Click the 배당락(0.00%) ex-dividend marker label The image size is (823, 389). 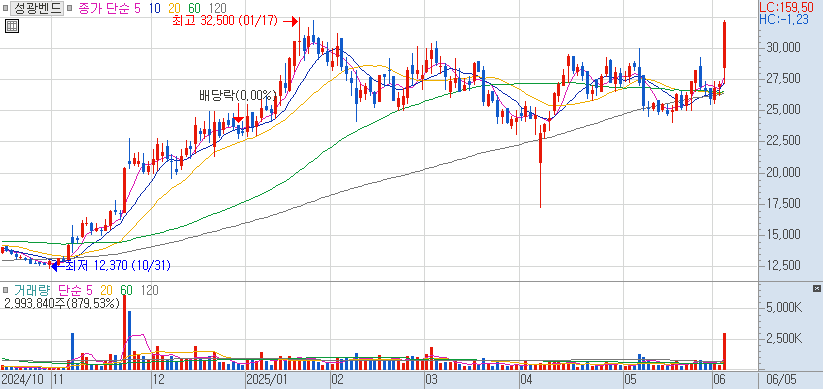238,96
